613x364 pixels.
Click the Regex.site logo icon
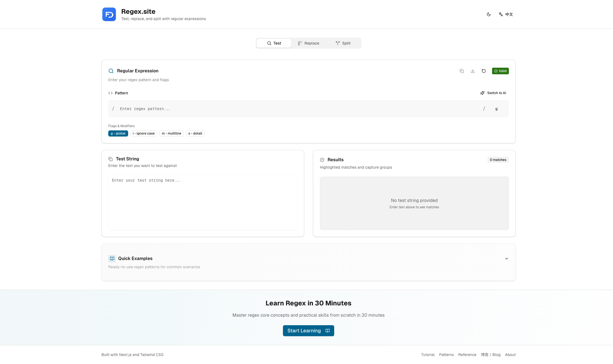(109, 14)
